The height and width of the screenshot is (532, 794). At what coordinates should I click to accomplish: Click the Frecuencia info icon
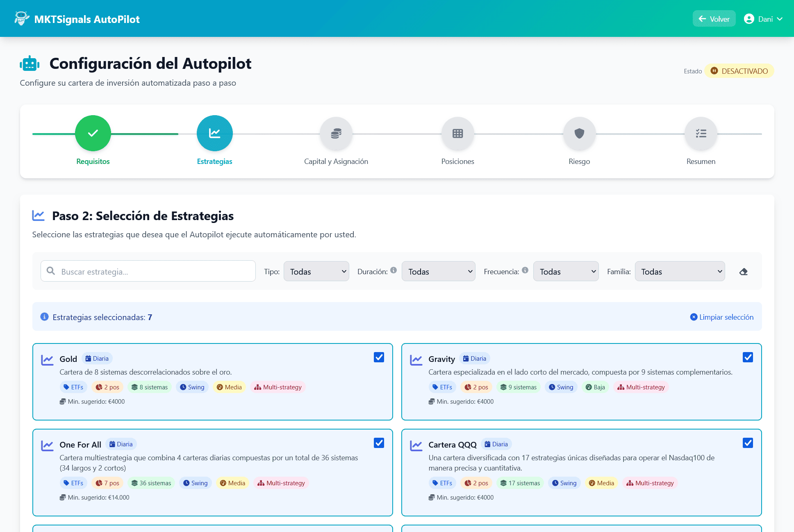pos(525,270)
